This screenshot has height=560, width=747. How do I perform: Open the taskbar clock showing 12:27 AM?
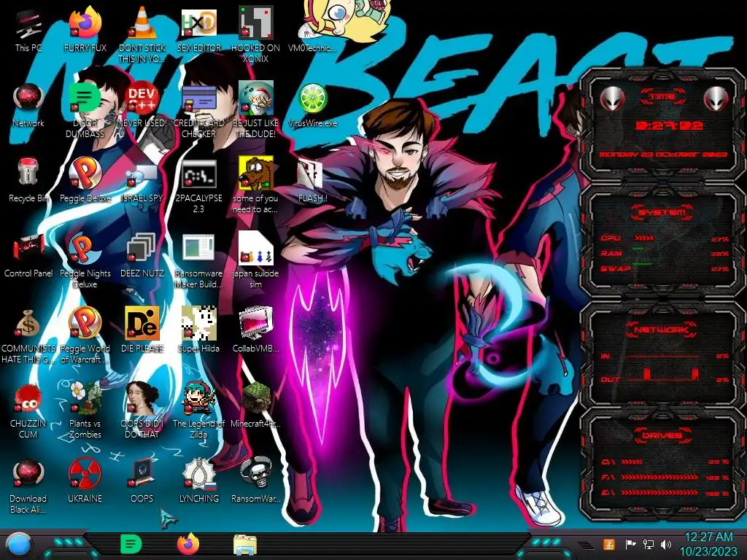[708, 544]
